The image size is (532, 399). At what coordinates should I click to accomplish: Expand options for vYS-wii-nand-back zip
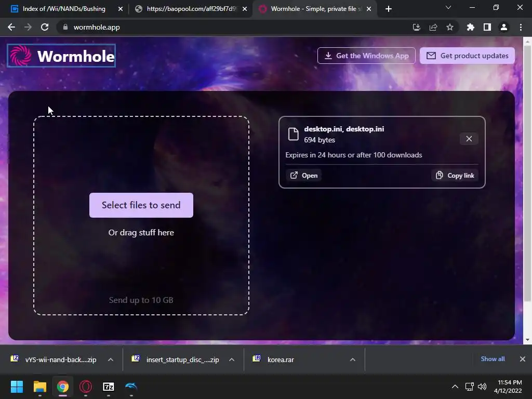click(111, 360)
